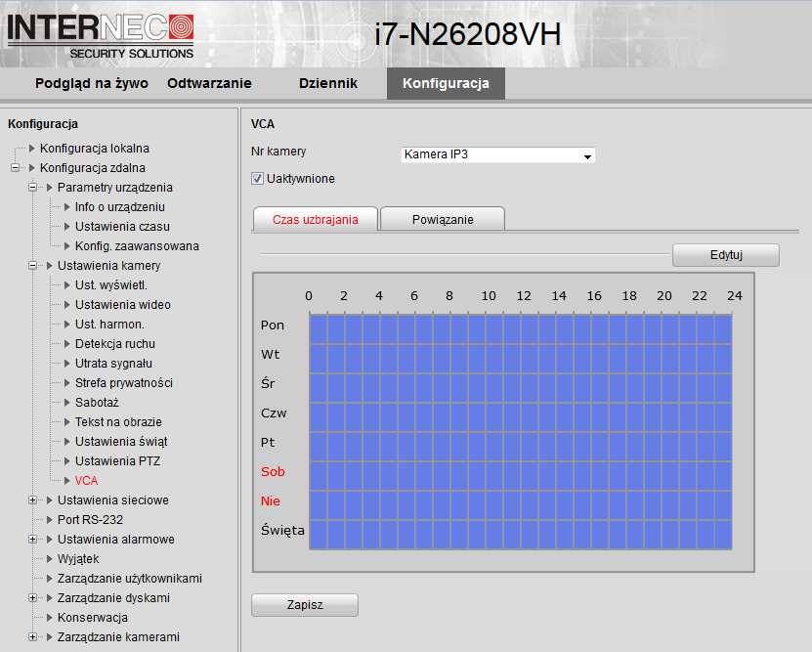Select Parametry urządzenia tree item
This screenshot has width=812, height=652.
[115, 188]
